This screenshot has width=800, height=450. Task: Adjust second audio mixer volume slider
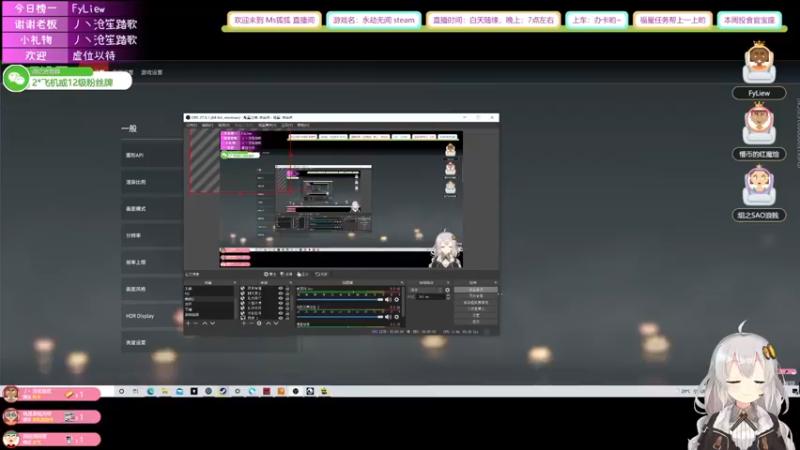pyautogui.click(x=340, y=317)
